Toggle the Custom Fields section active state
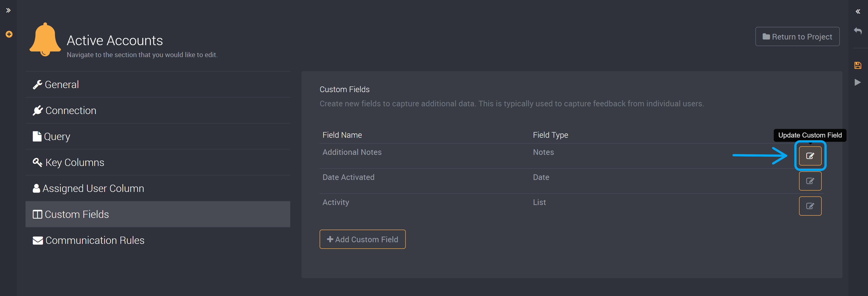 158,214
